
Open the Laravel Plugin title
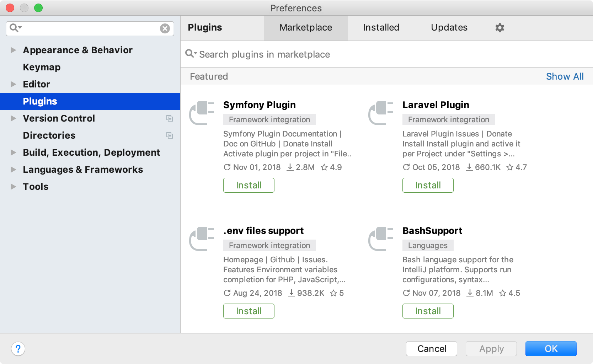point(436,105)
